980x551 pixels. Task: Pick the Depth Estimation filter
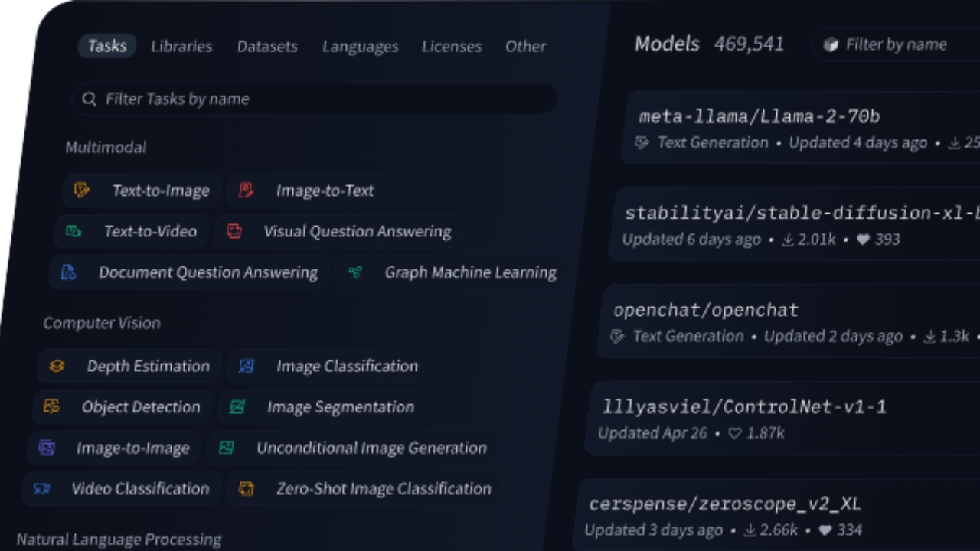[x=129, y=366]
